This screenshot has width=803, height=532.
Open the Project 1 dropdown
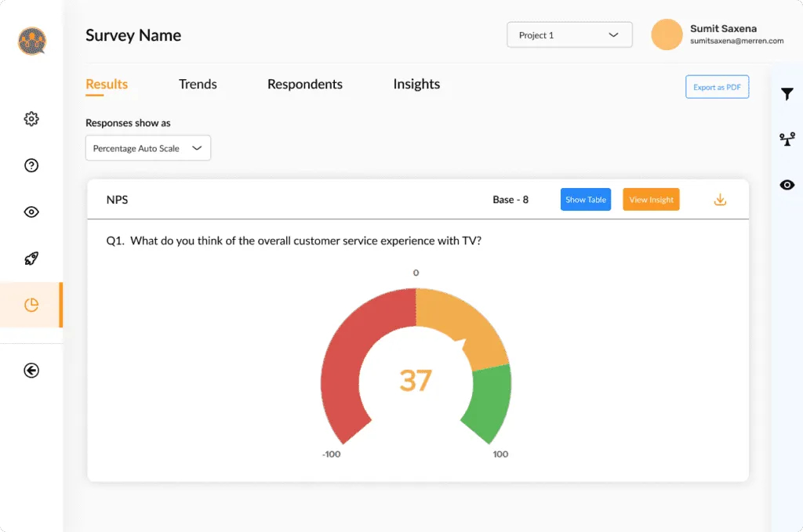(569, 34)
